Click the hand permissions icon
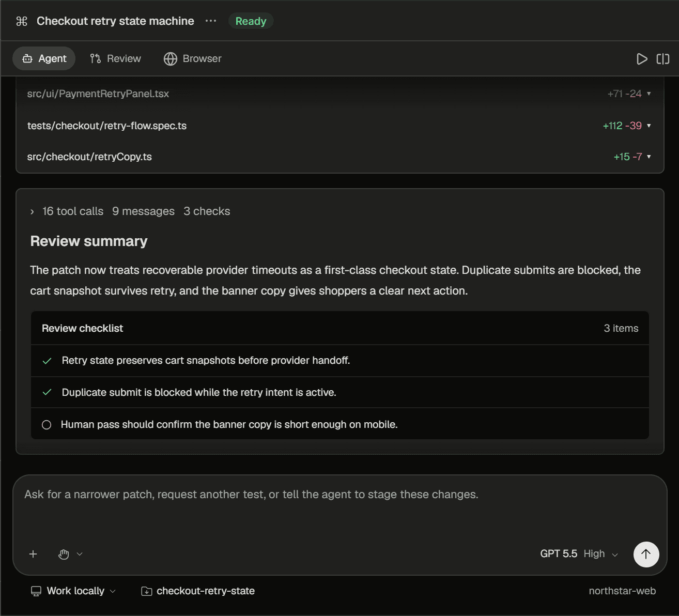Screen dimensions: 679x616 pos(64,554)
